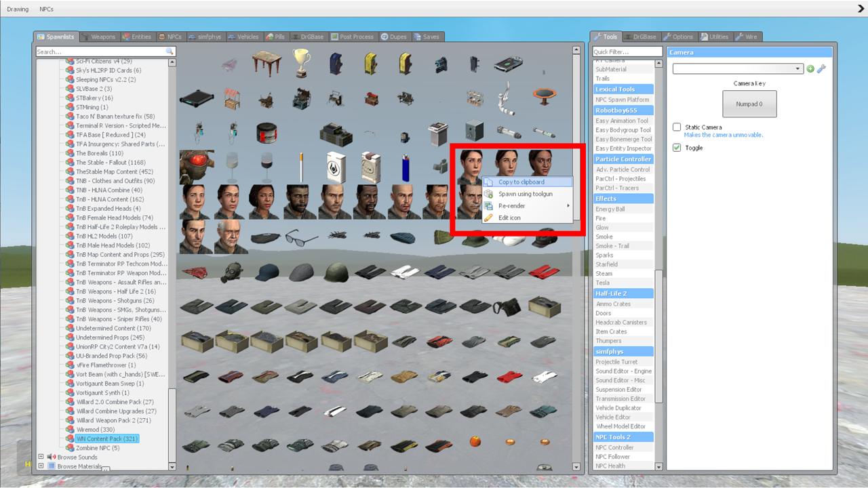Spawn the bald man head model

pos(405,203)
